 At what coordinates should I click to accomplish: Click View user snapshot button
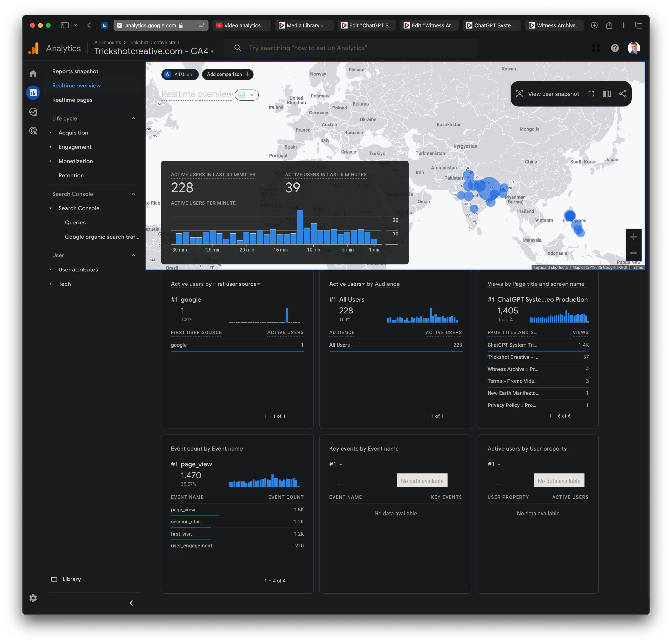point(548,94)
